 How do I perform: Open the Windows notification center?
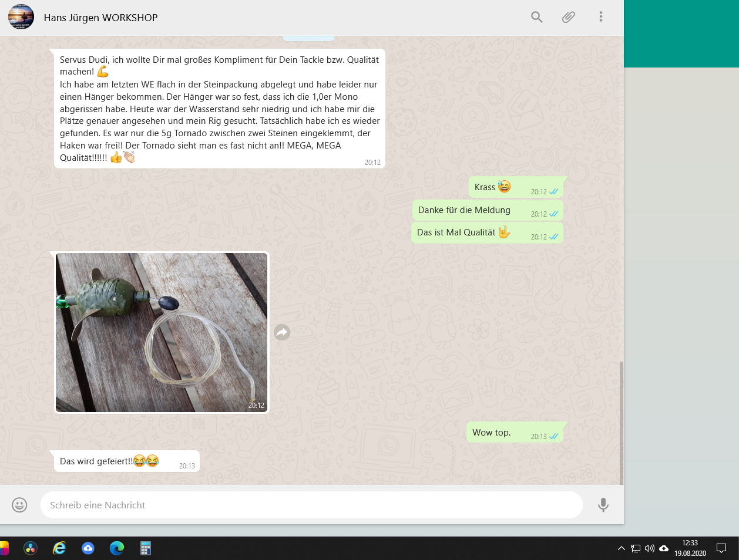(x=721, y=548)
